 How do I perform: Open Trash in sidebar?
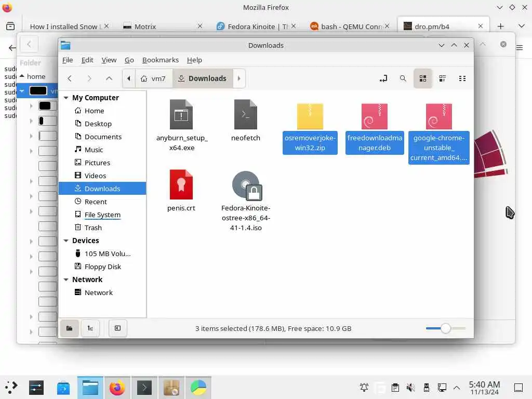click(x=102, y=228)
